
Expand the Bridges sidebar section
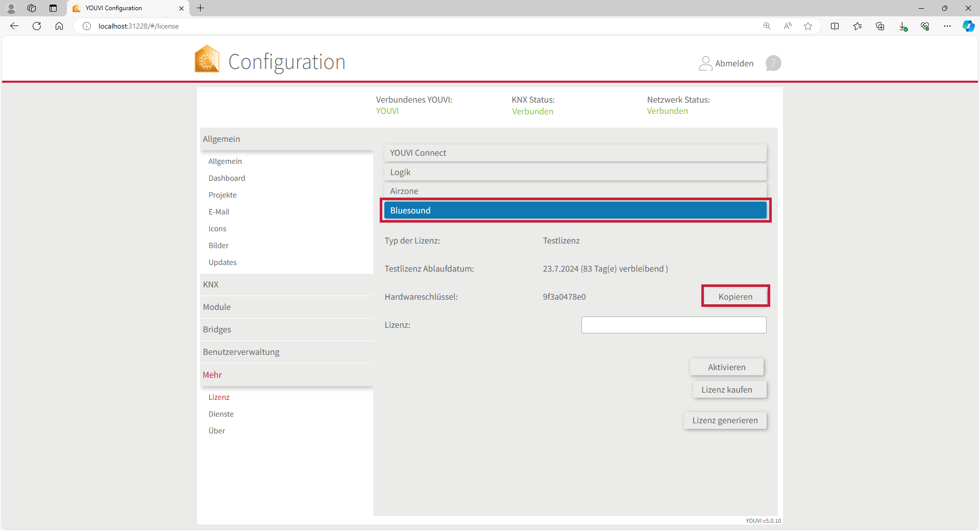point(217,329)
